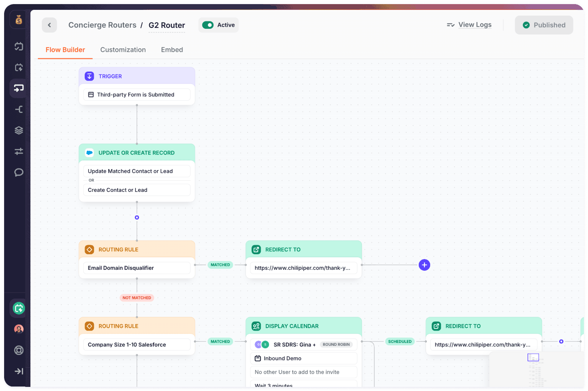This screenshot has height=391, width=588.
Task: Click the Published button
Action: pos(544,25)
